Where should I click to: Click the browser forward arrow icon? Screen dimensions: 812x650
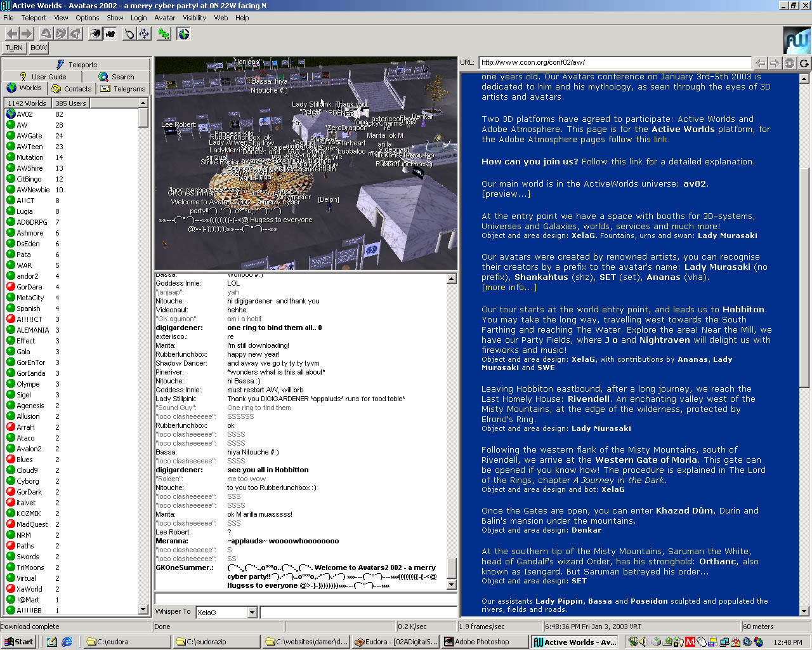point(775,63)
